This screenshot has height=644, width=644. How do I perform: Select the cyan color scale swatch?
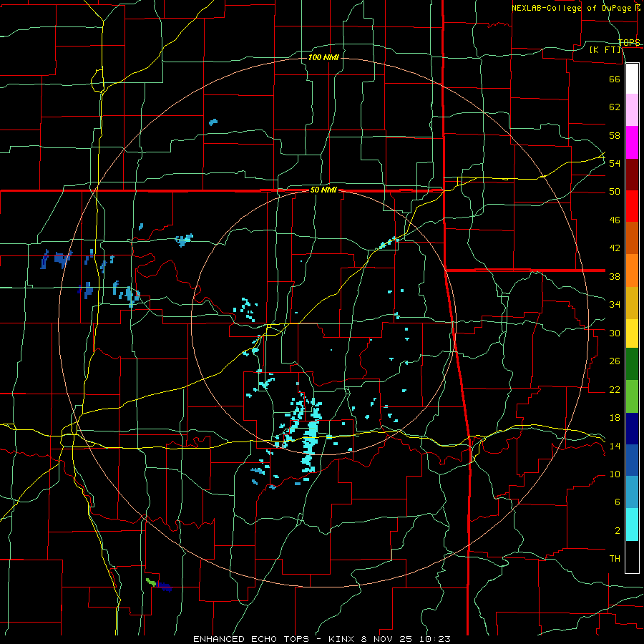pos(632,525)
